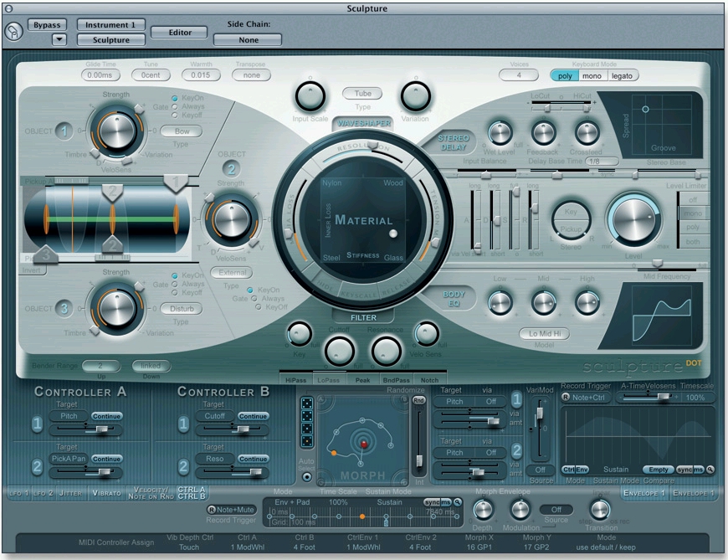Screen dimensions: 728x560
Task: Click the Morph Rnd randomize button
Action: (x=418, y=400)
